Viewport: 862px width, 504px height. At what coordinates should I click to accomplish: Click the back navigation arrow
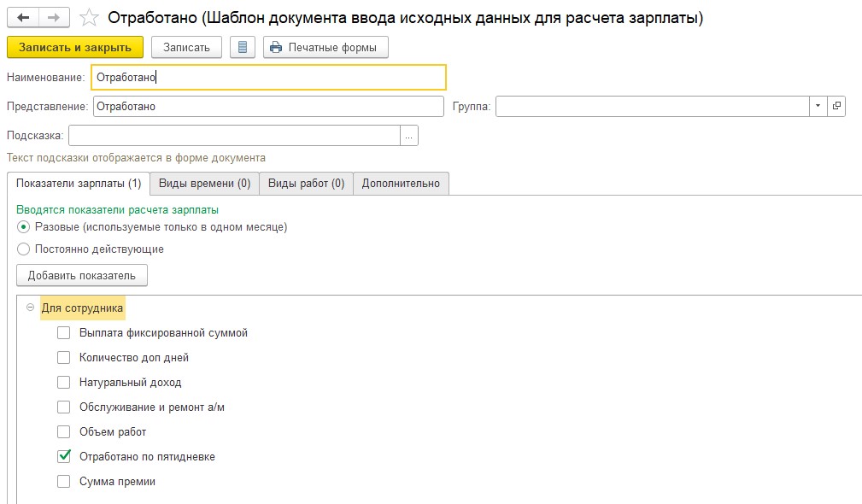click(23, 18)
